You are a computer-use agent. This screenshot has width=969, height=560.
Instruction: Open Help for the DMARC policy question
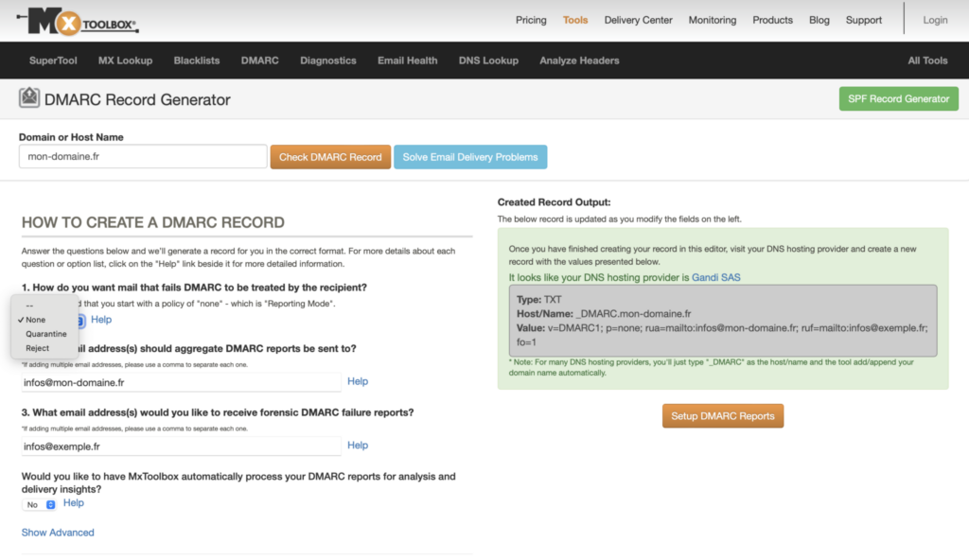coord(100,320)
